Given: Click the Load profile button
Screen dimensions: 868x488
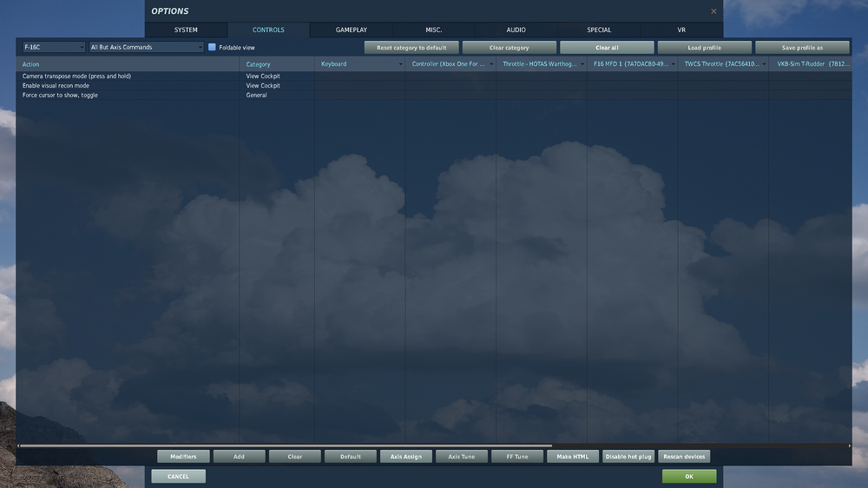Looking at the screenshot, I should pos(705,48).
